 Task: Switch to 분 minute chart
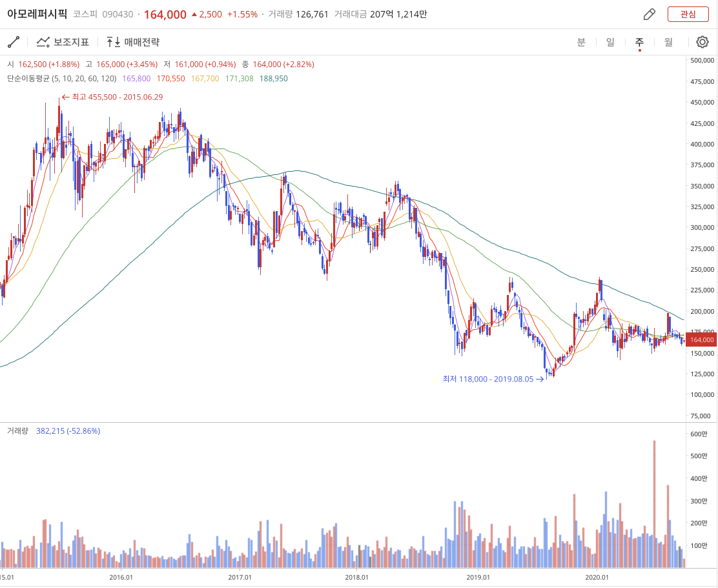click(x=581, y=42)
